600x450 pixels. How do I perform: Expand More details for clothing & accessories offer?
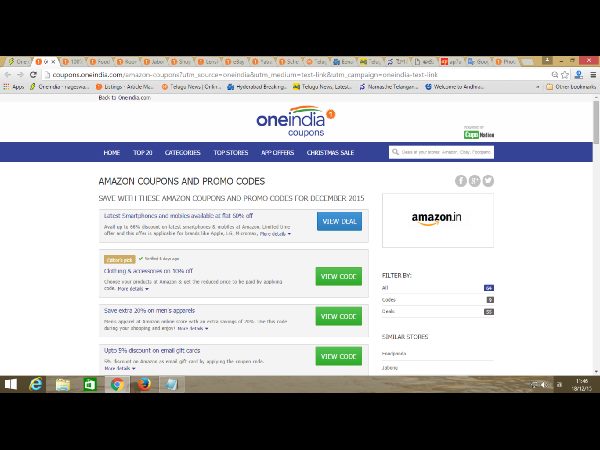pyautogui.click(x=135, y=289)
